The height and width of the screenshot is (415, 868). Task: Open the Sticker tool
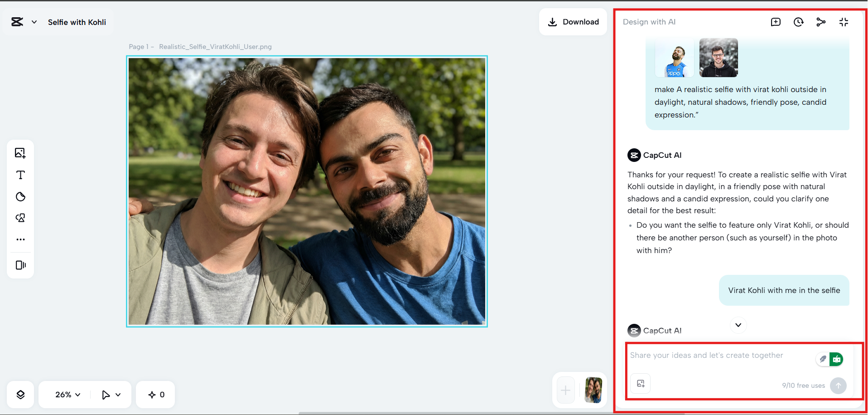pos(20,196)
